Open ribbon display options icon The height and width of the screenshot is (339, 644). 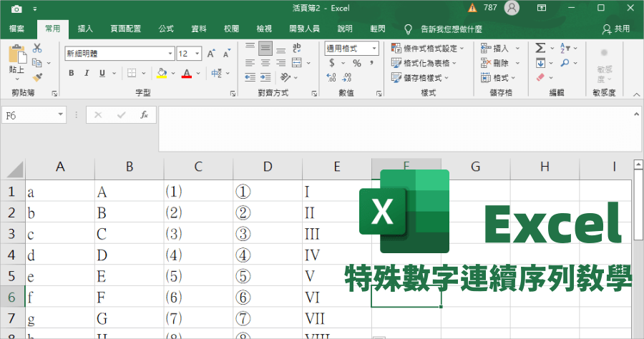(x=542, y=8)
